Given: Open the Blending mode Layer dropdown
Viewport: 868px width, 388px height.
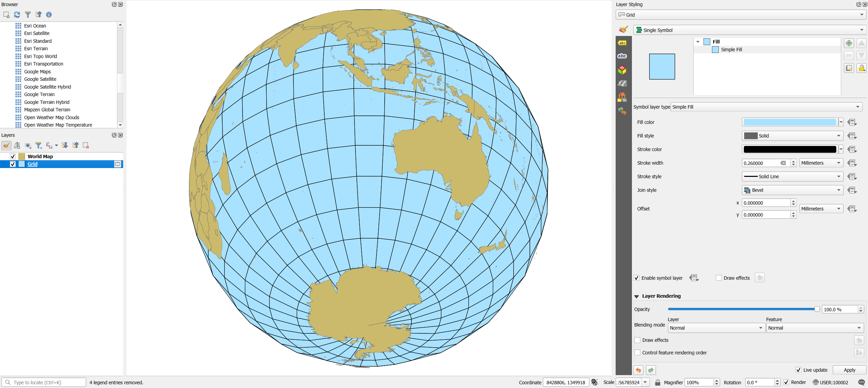Looking at the screenshot, I should tap(715, 328).
